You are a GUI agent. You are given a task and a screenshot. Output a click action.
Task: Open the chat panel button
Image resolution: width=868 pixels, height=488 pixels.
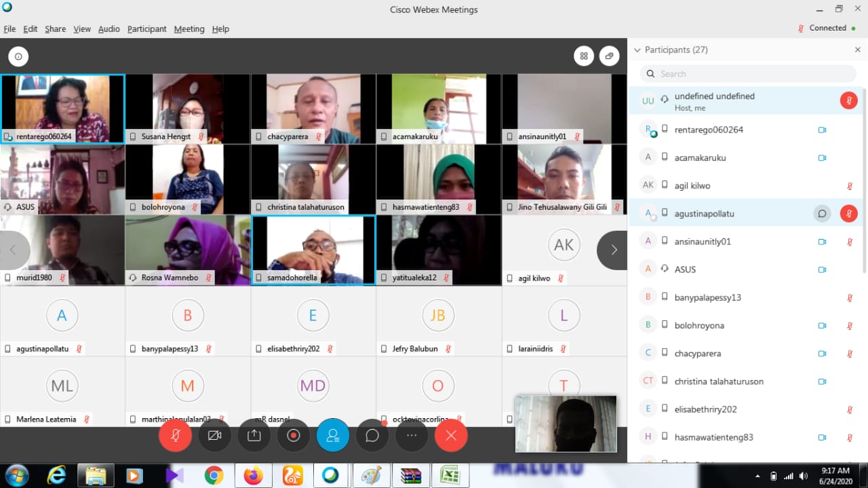click(x=372, y=436)
